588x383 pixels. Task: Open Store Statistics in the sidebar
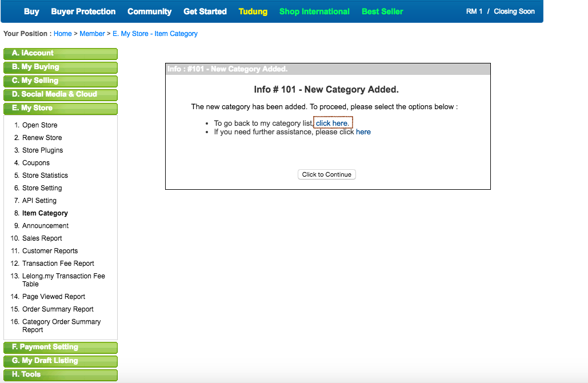45,175
